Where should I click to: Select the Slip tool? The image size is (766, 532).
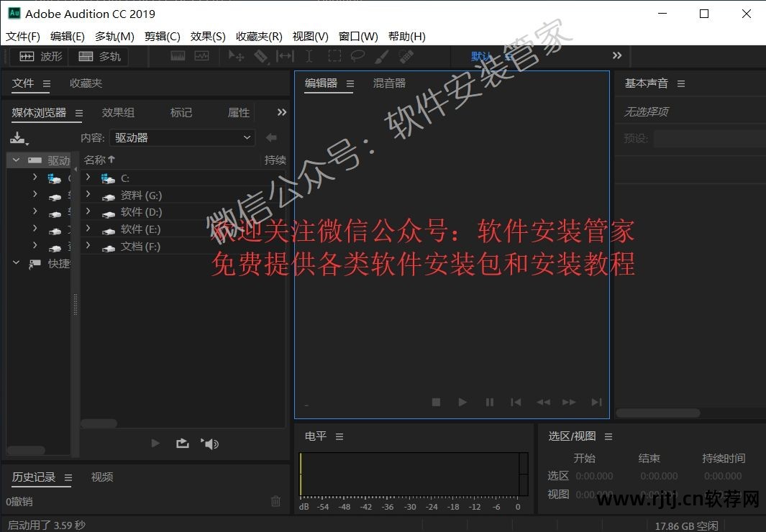pos(285,57)
